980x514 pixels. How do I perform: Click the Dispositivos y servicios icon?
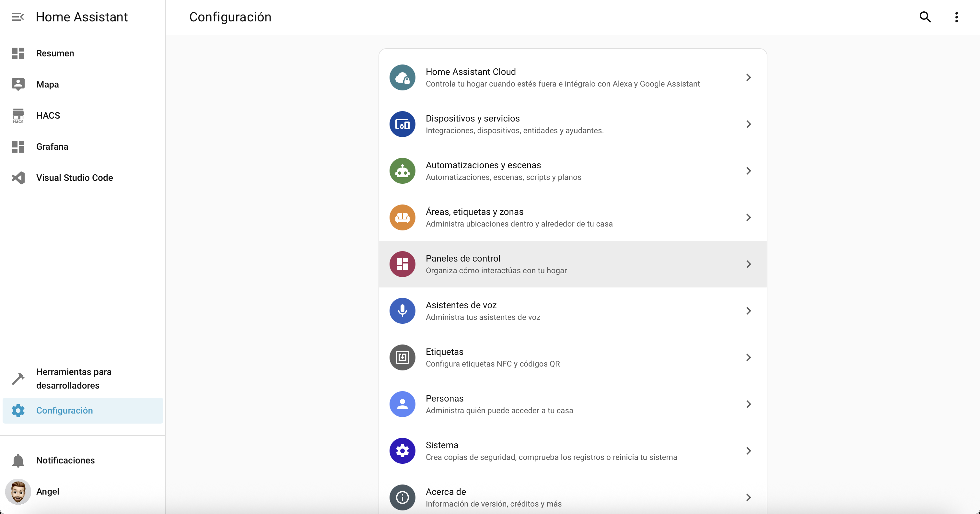tap(402, 124)
